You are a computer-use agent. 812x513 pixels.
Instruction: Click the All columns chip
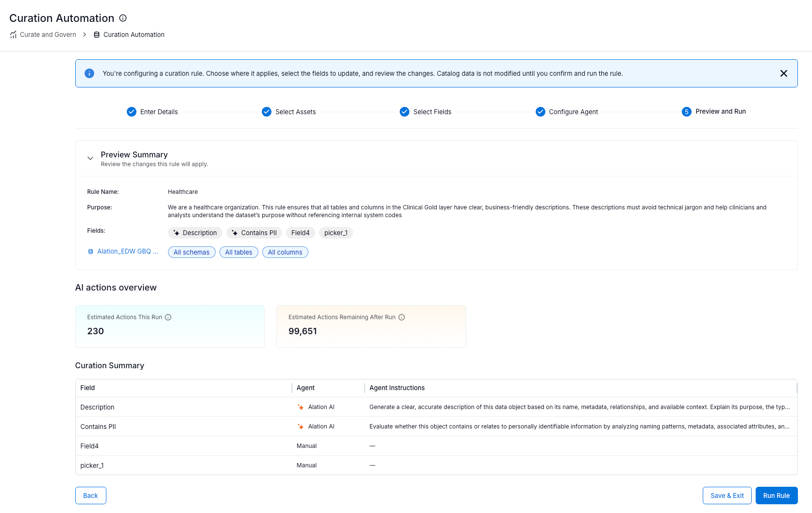(x=285, y=252)
